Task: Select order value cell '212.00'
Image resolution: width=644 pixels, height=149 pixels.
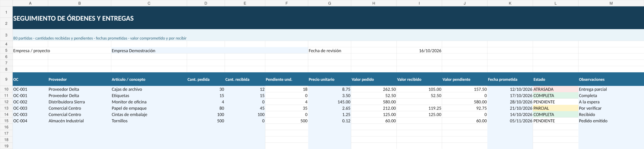Action: click(x=374, y=108)
